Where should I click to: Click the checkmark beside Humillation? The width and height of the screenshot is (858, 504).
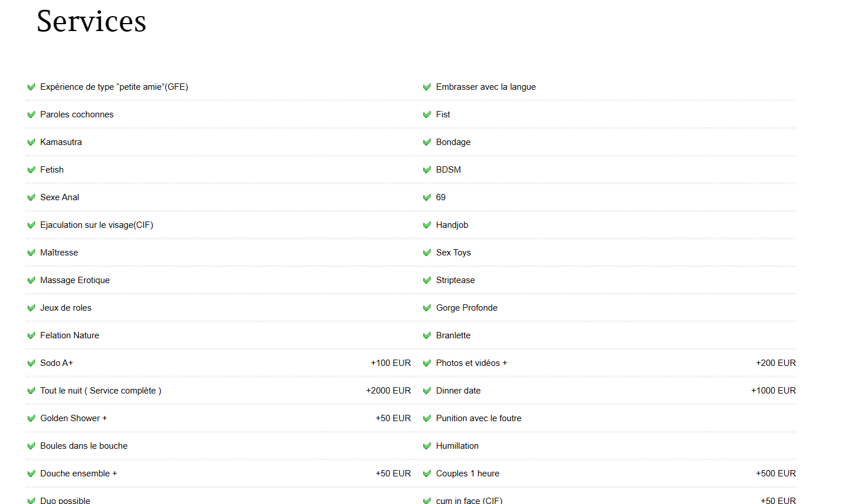click(x=427, y=446)
